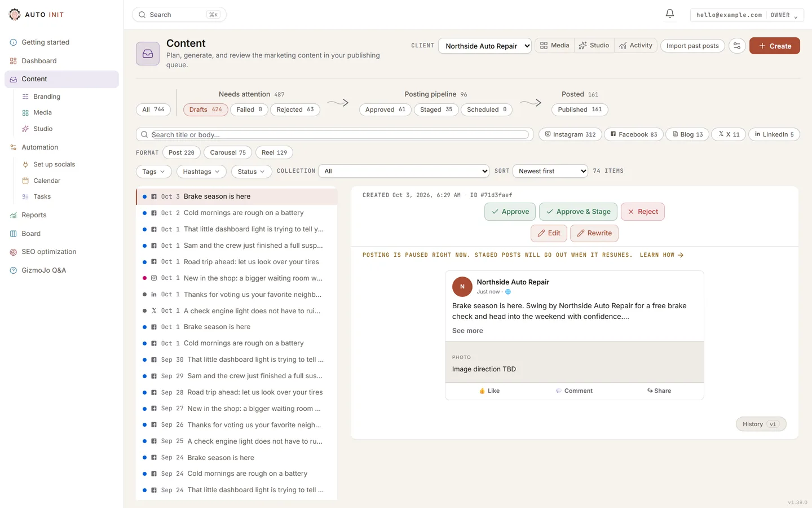Toggle the Drafts 424 filter
The image size is (812, 508).
pyautogui.click(x=205, y=110)
